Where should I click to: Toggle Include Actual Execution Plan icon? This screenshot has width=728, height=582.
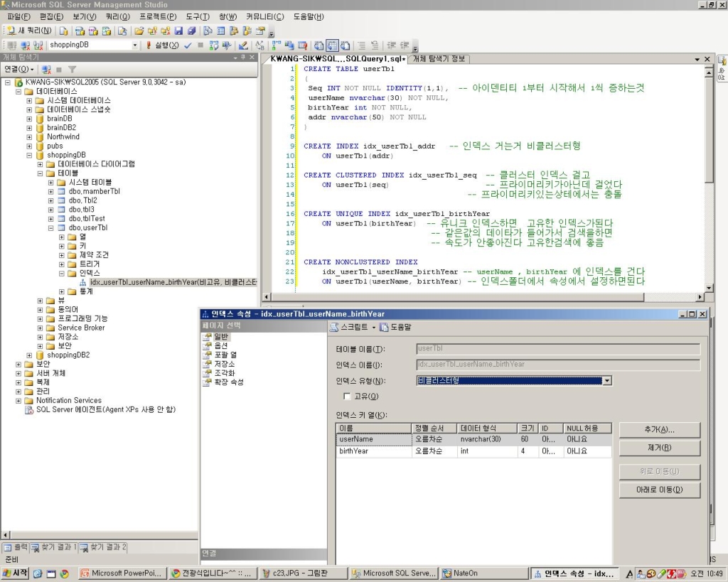tap(277, 45)
